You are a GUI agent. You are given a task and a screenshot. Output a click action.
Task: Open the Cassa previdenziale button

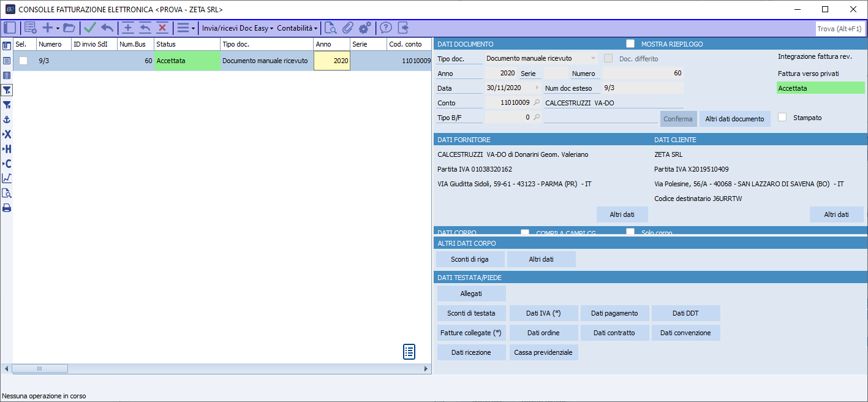pyautogui.click(x=543, y=352)
